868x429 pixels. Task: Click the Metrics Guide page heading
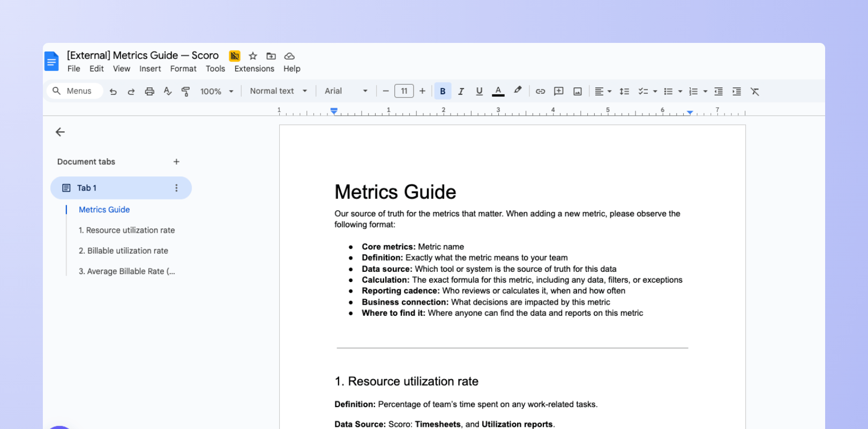[395, 192]
